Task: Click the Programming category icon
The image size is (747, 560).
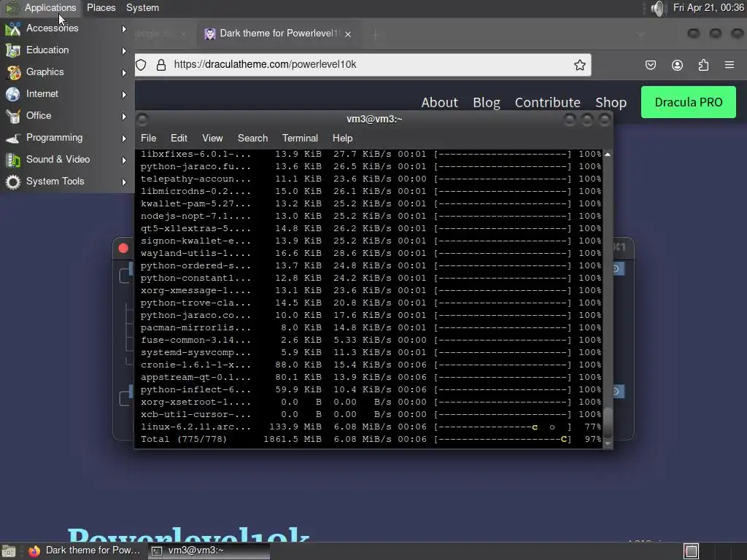Action: [13, 138]
